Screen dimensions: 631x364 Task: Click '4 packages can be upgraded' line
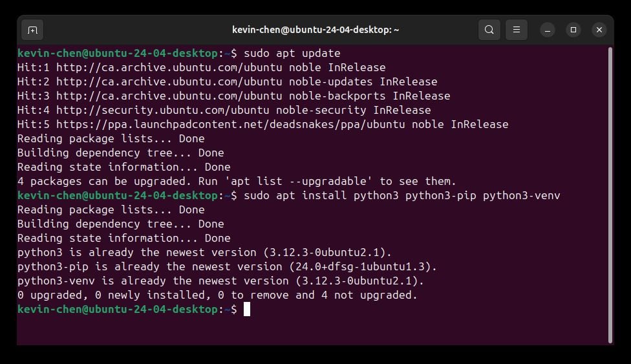click(237, 181)
